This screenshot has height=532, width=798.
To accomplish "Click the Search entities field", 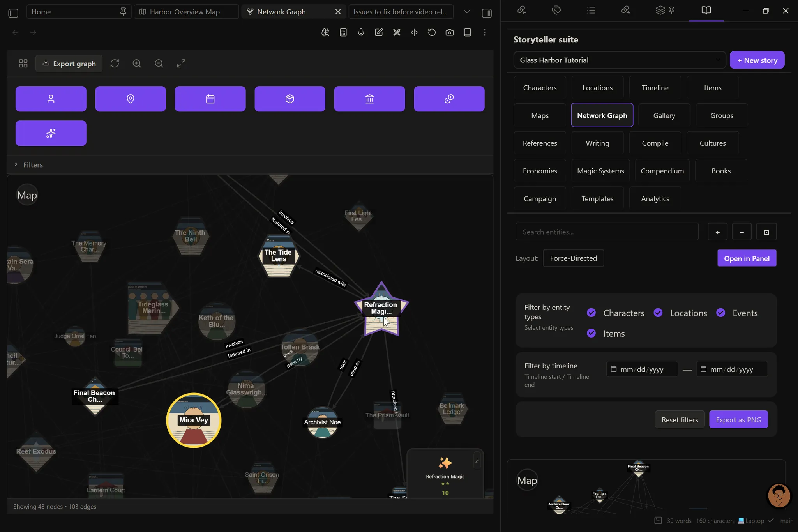I will 607,232.
